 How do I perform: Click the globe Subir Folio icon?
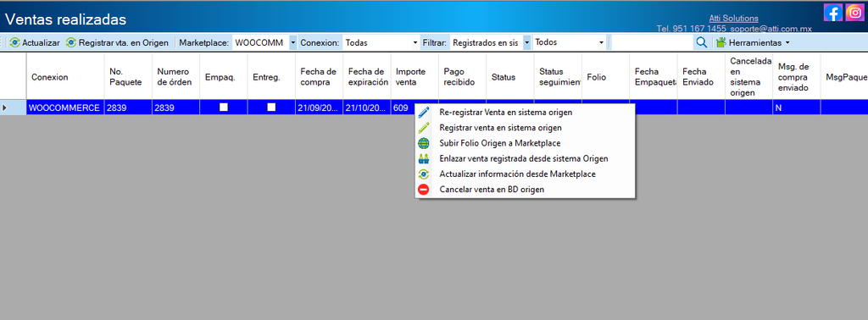pos(424,143)
